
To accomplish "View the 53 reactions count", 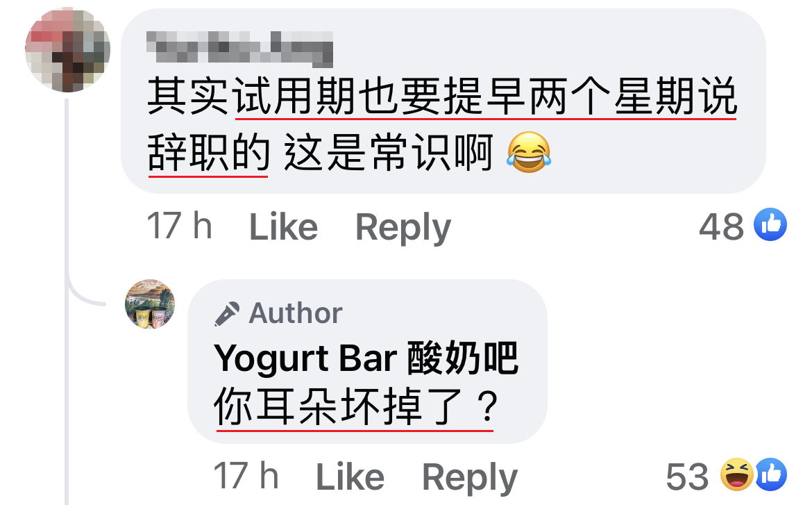I will tap(687, 477).
